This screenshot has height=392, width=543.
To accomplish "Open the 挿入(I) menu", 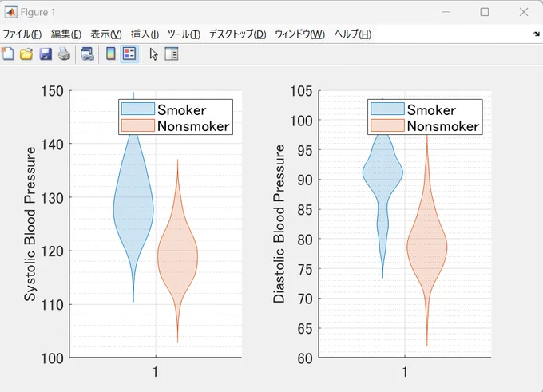I will click(145, 34).
